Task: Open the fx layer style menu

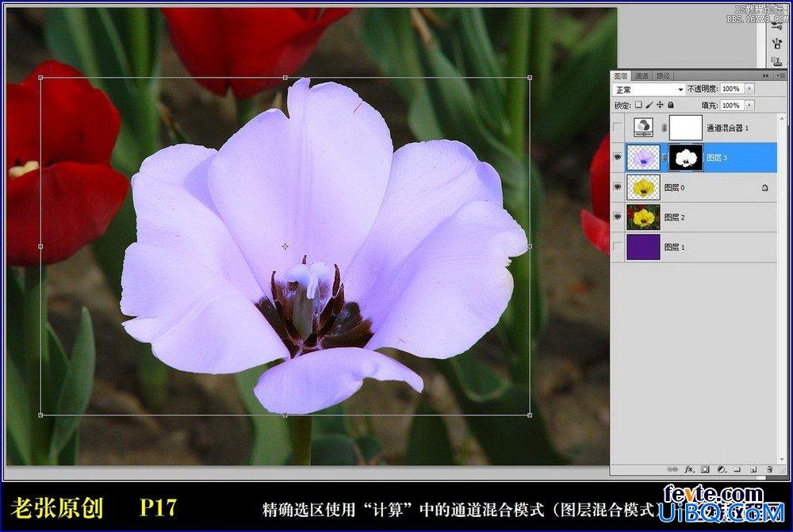Action: pos(689,469)
